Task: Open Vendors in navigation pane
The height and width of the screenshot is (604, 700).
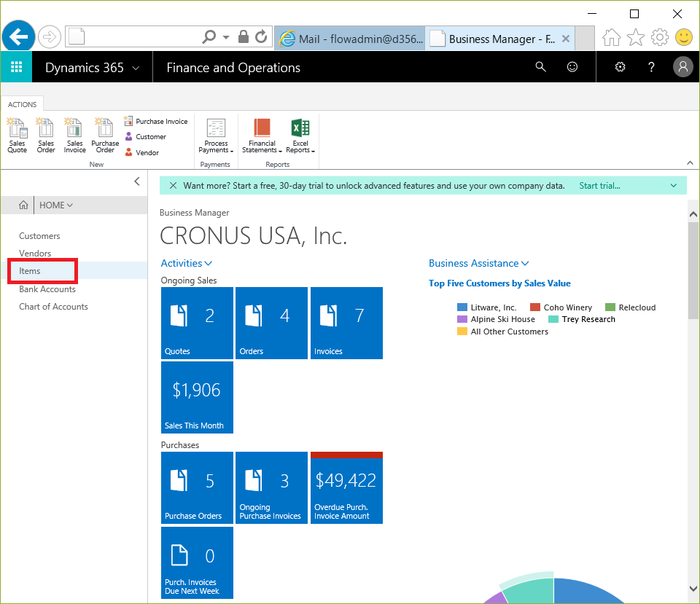Action: pyautogui.click(x=35, y=254)
